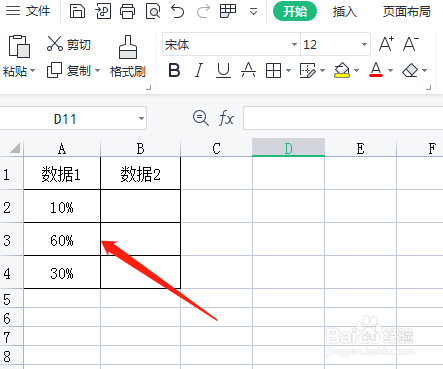
Task: Switch to the 插入 tab
Action: coord(345,12)
